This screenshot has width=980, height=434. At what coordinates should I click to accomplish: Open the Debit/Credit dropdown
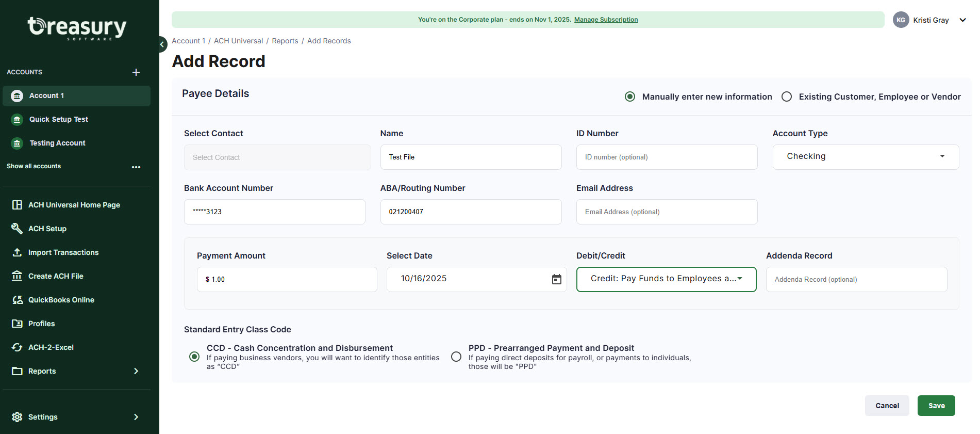pyautogui.click(x=666, y=279)
